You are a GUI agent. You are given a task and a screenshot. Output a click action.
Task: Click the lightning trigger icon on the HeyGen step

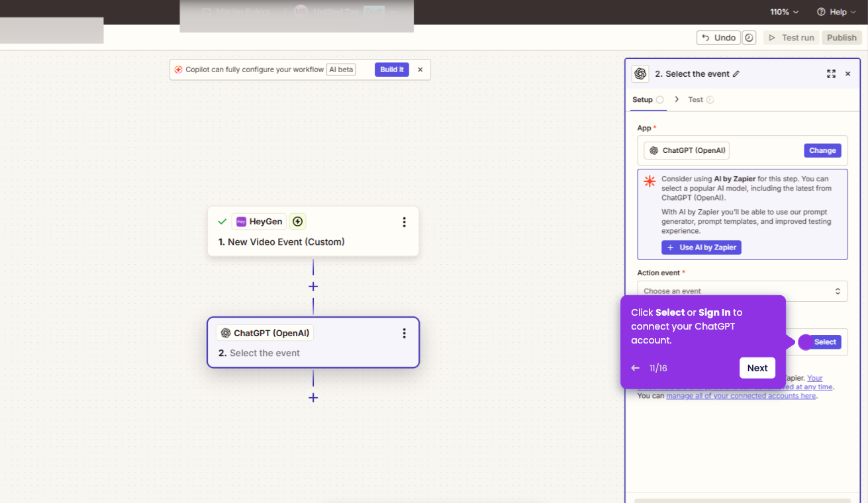coord(298,222)
